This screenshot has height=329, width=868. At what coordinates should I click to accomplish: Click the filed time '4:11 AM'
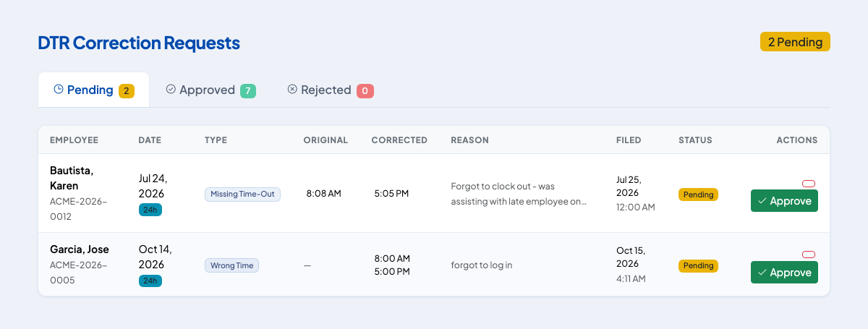(631, 279)
